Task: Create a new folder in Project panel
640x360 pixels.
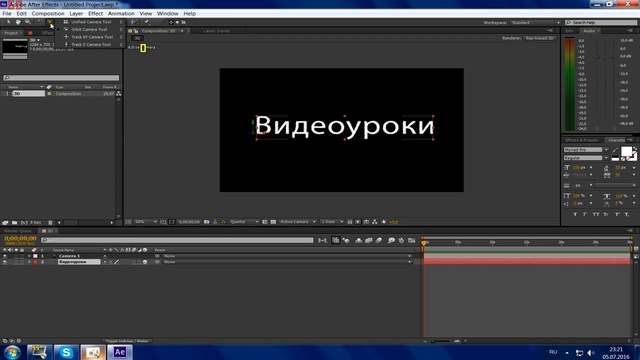Action: click(x=14, y=222)
